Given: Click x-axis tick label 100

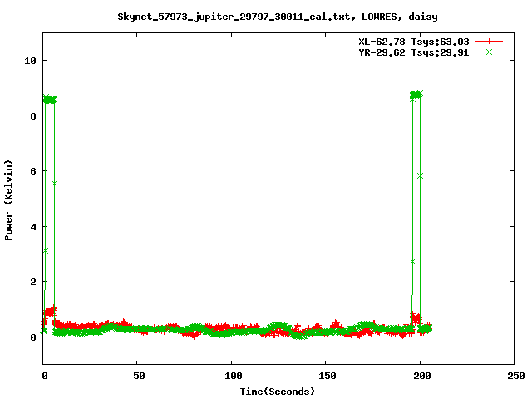Looking at the screenshot, I should pos(234,376).
